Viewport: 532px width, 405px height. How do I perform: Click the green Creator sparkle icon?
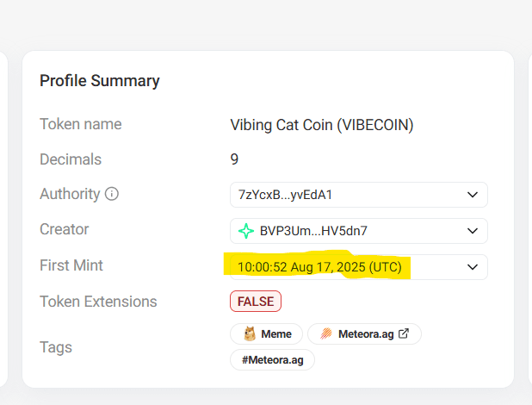[246, 231]
